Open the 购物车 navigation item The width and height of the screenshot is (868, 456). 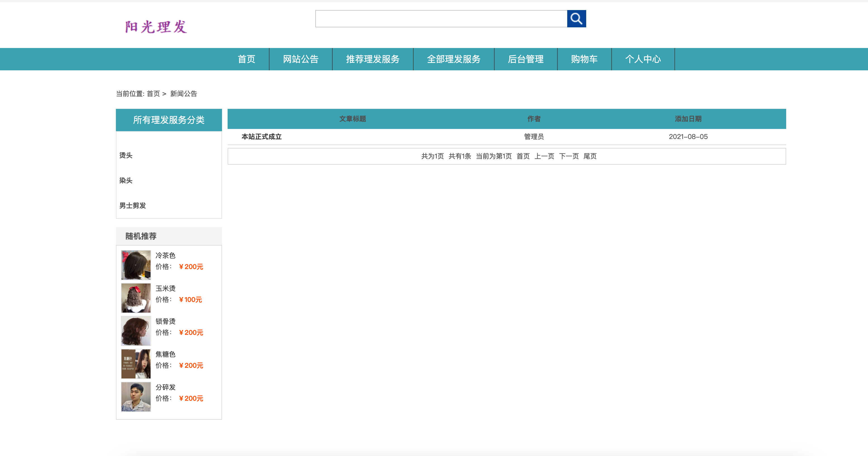coord(584,59)
